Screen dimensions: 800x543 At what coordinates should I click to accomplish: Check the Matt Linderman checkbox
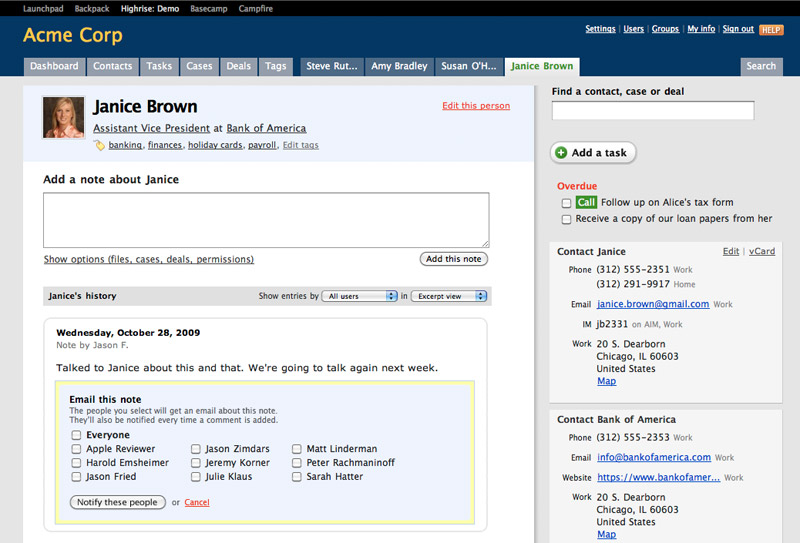(296, 449)
